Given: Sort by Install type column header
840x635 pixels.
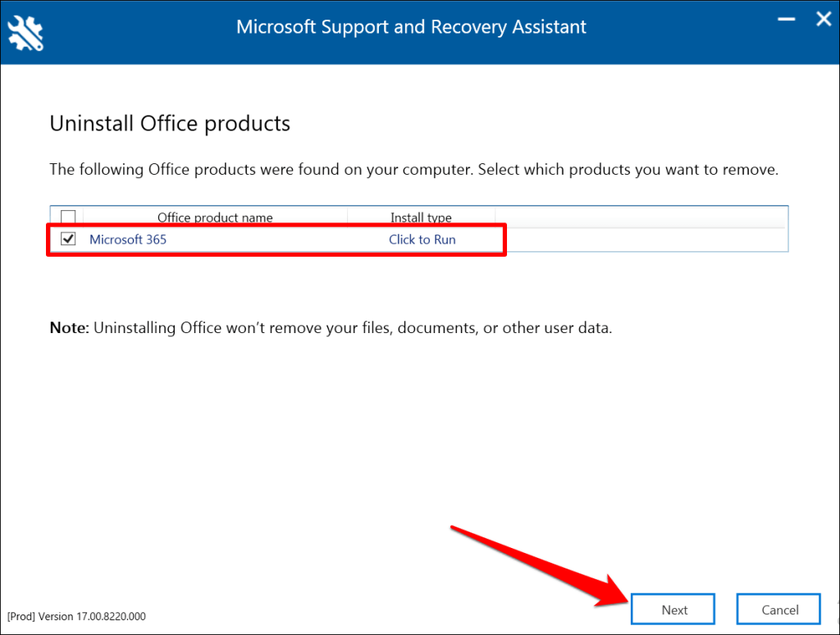Looking at the screenshot, I should point(421,217).
